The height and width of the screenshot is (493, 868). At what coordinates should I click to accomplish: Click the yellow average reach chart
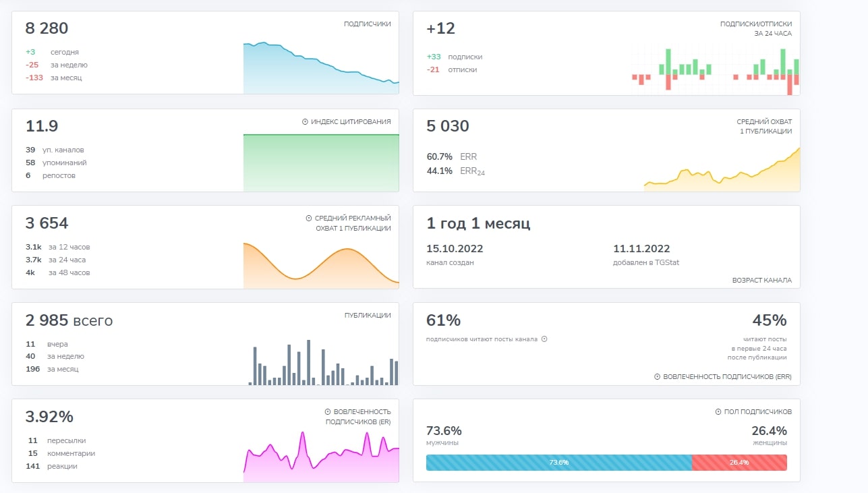722,170
